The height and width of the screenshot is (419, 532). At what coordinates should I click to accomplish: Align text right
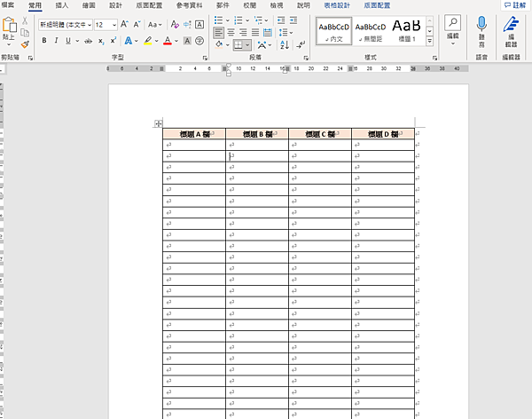coord(243,33)
